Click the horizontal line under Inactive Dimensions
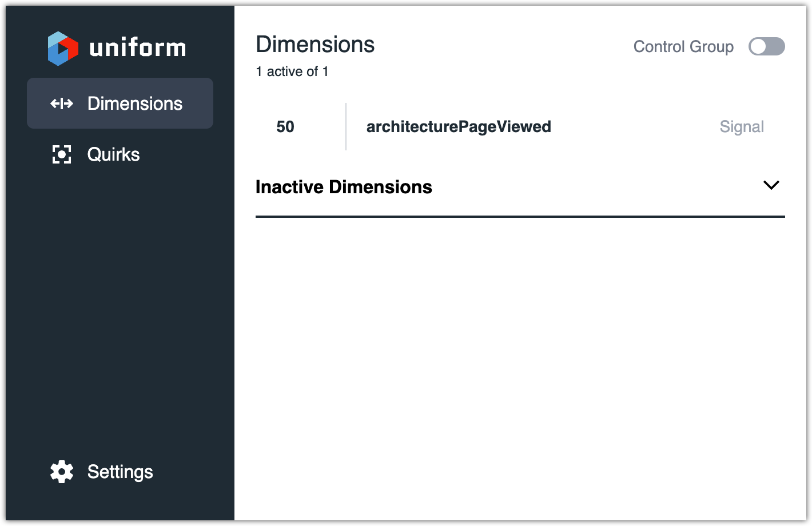The width and height of the screenshot is (812, 526). 520,217
